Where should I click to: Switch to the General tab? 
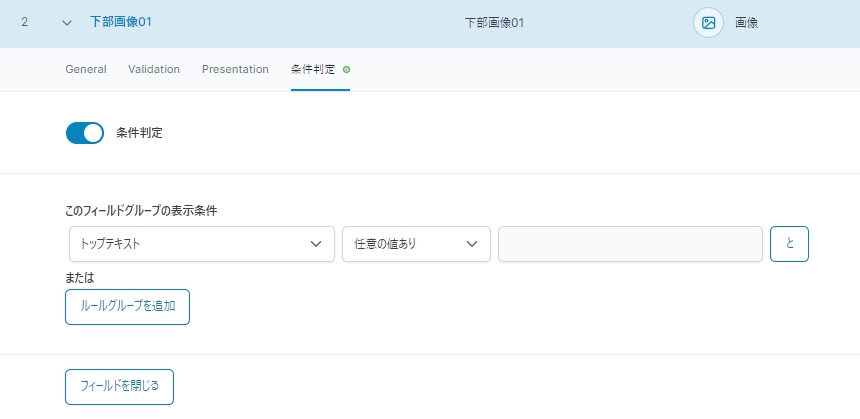tap(86, 69)
